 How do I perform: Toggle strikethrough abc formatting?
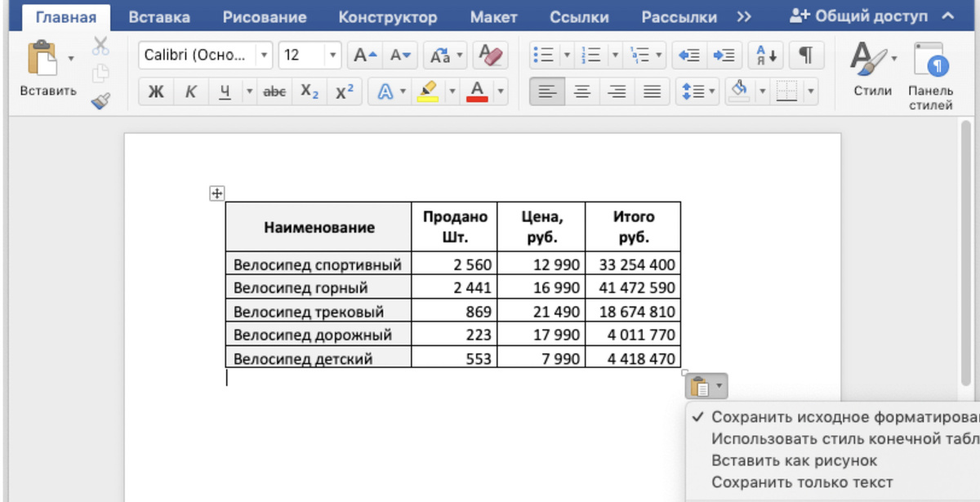tap(274, 92)
